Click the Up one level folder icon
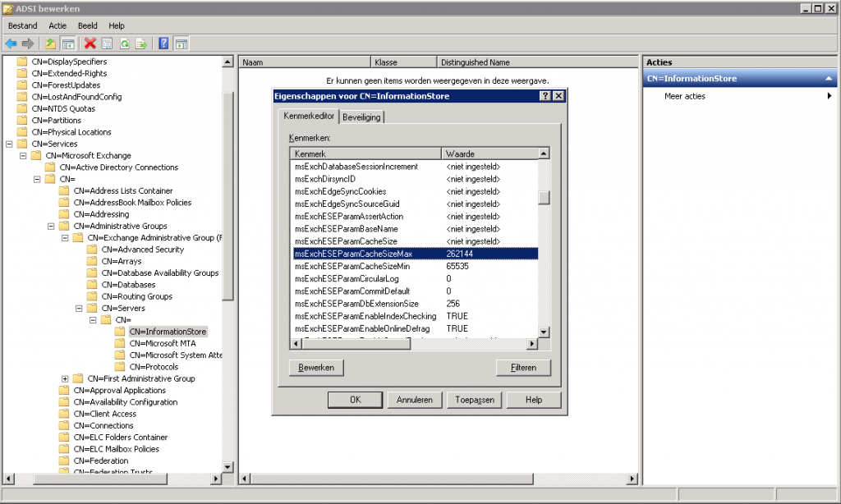 point(50,44)
